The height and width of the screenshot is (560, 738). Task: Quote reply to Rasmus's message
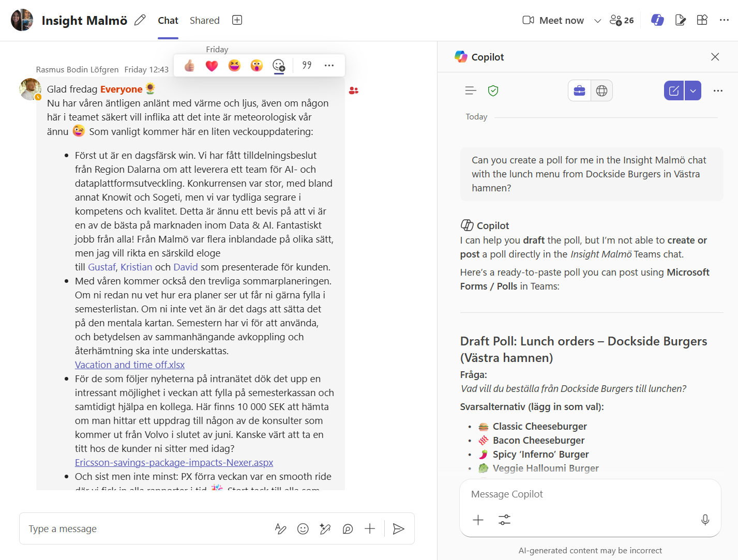[307, 65]
